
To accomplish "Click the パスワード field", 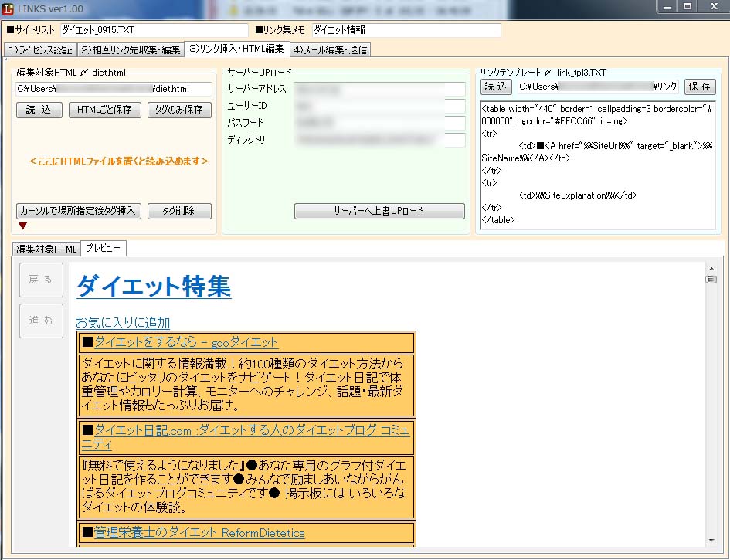I will [x=379, y=123].
